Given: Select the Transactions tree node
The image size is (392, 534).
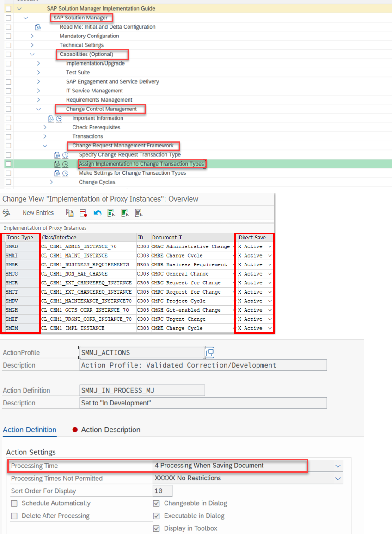Looking at the screenshot, I should (x=87, y=136).
